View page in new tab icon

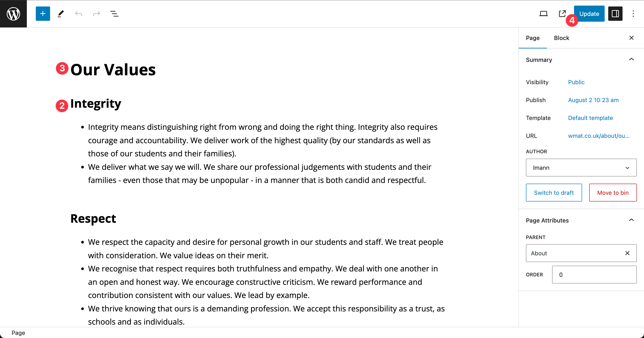[562, 14]
